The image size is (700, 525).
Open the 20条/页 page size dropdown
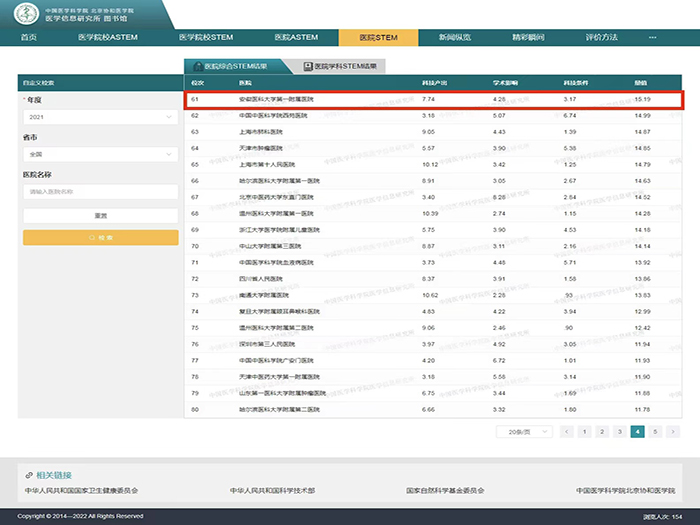pyautogui.click(x=523, y=432)
